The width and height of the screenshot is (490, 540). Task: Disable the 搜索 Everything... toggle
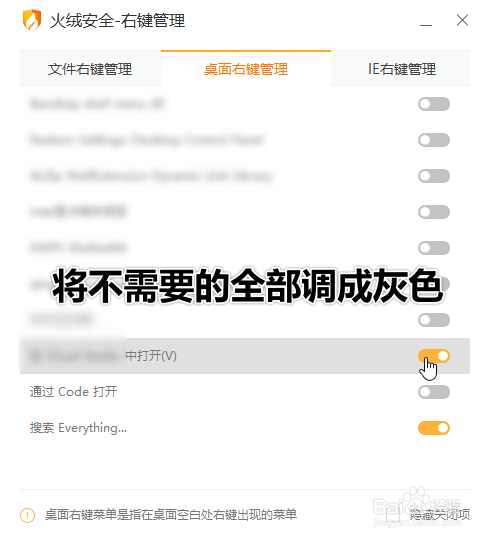(x=434, y=428)
